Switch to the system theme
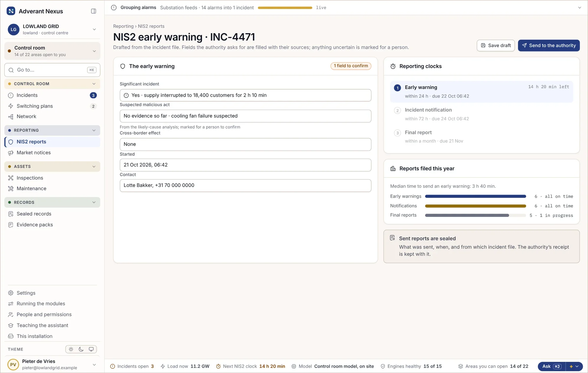The image size is (588, 373). tap(91, 349)
